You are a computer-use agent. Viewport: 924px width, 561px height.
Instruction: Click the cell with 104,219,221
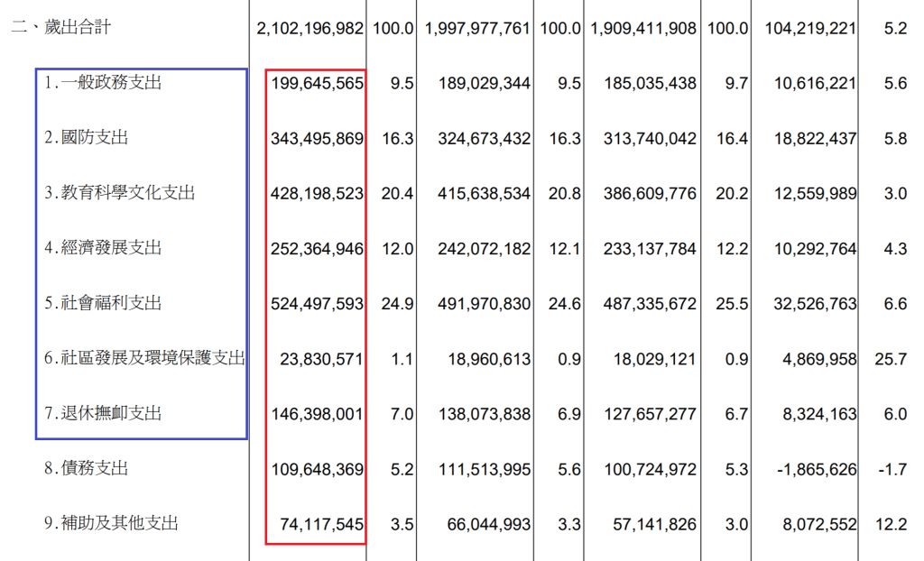pos(810,29)
